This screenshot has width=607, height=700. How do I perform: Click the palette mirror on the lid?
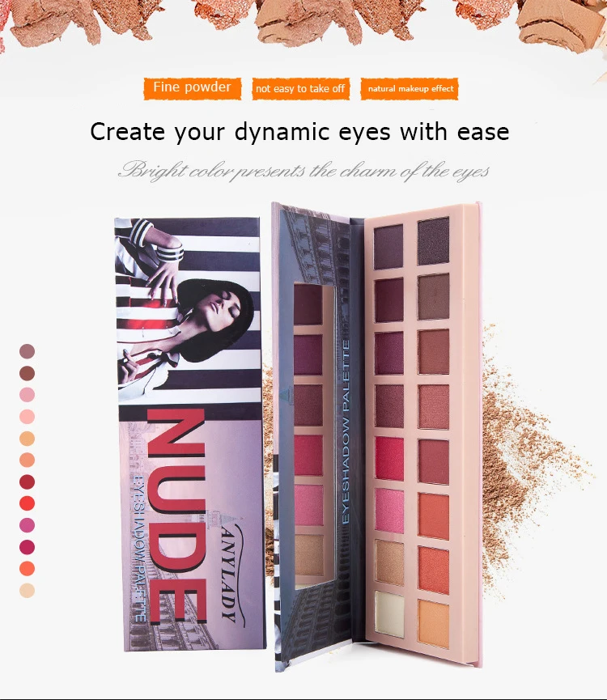(314, 433)
